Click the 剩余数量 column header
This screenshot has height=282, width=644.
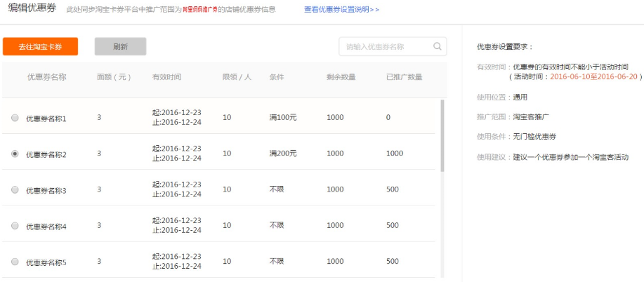pyautogui.click(x=341, y=76)
